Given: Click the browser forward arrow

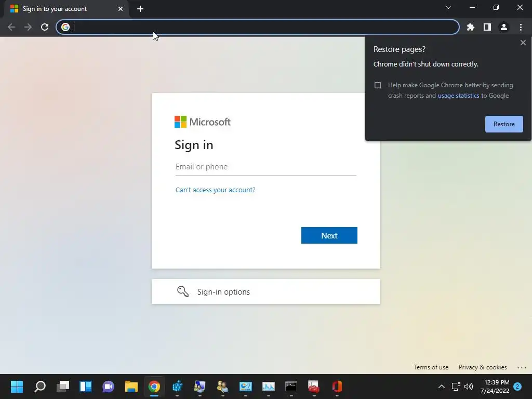Looking at the screenshot, I should pyautogui.click(x=28, y=27).
